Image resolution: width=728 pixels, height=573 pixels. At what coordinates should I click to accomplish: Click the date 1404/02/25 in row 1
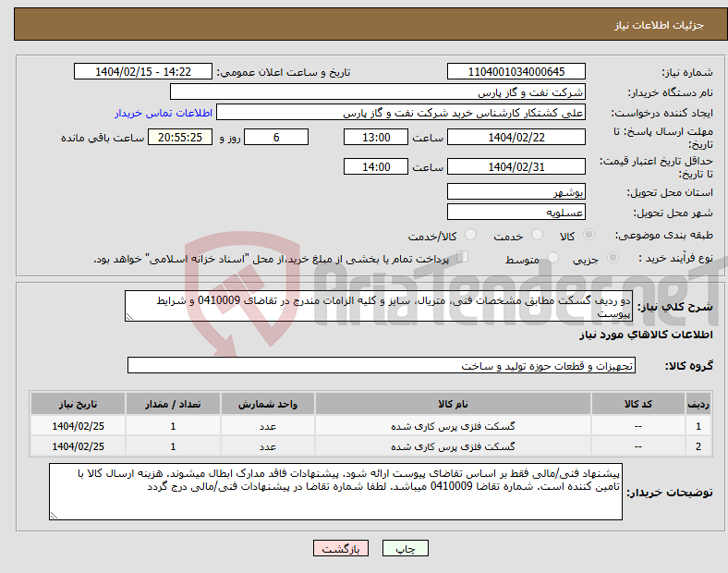pos(78,426)
